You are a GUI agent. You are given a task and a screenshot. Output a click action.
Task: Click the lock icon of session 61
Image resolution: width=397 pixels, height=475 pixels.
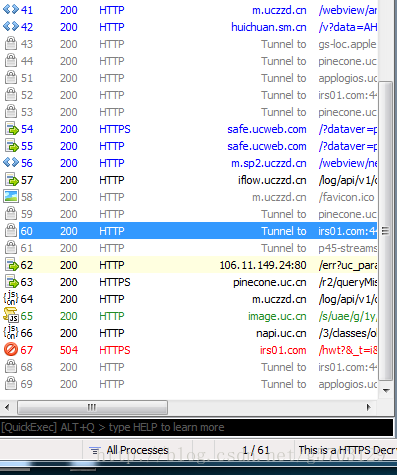11,248
